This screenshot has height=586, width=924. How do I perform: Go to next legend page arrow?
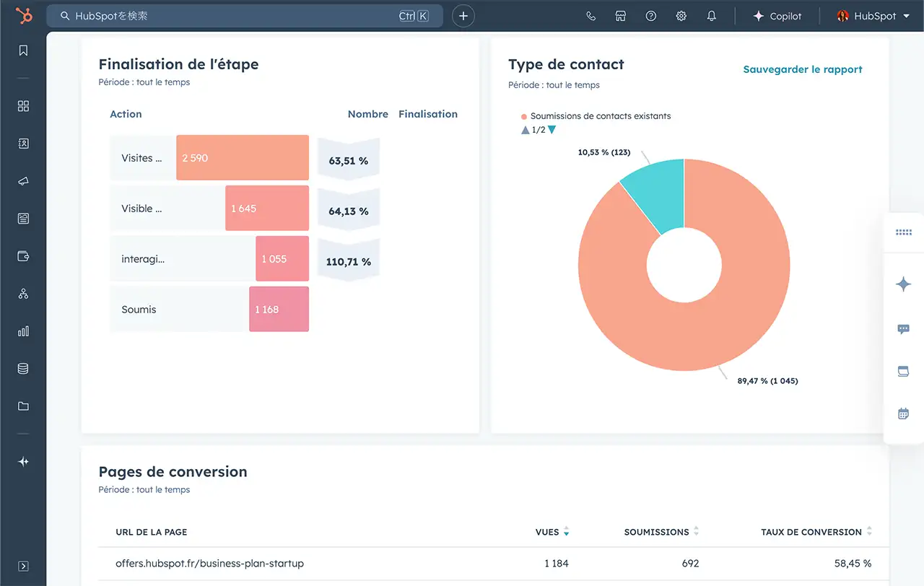(552, 130)
